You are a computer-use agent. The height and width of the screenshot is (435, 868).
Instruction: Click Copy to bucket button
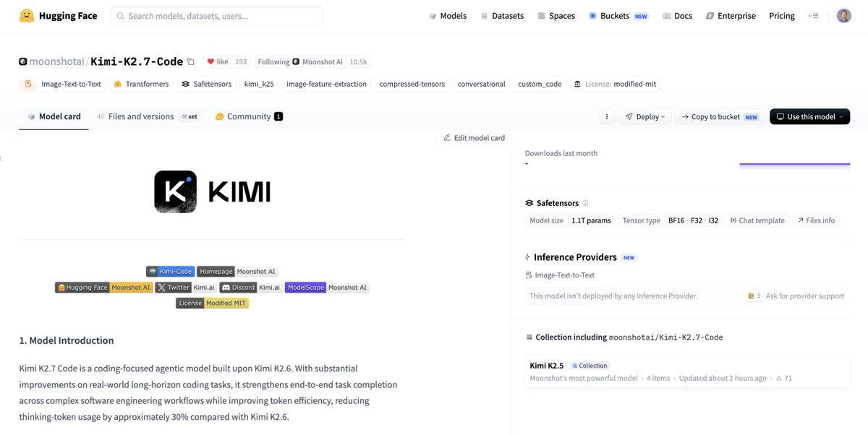720,116
